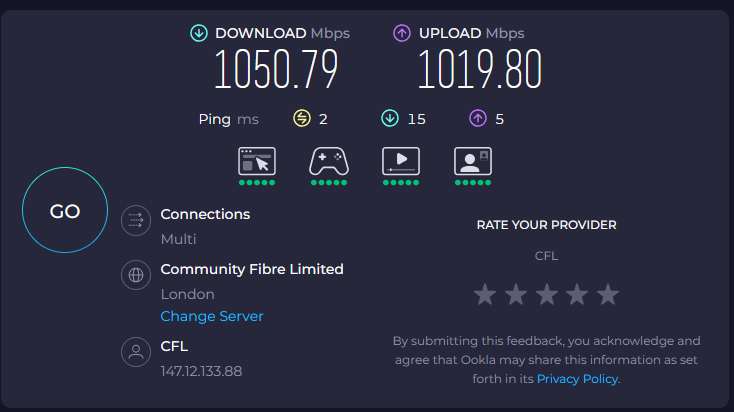This screenshot has width=734, height=412.
Task: Open the Change Server link
Action: point(212,316)
